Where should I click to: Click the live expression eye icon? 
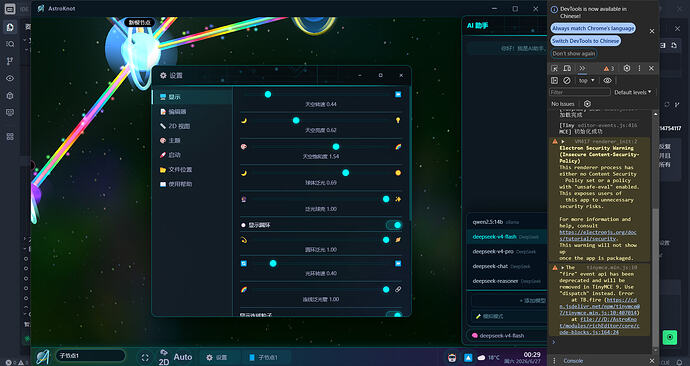pos(607,81)
